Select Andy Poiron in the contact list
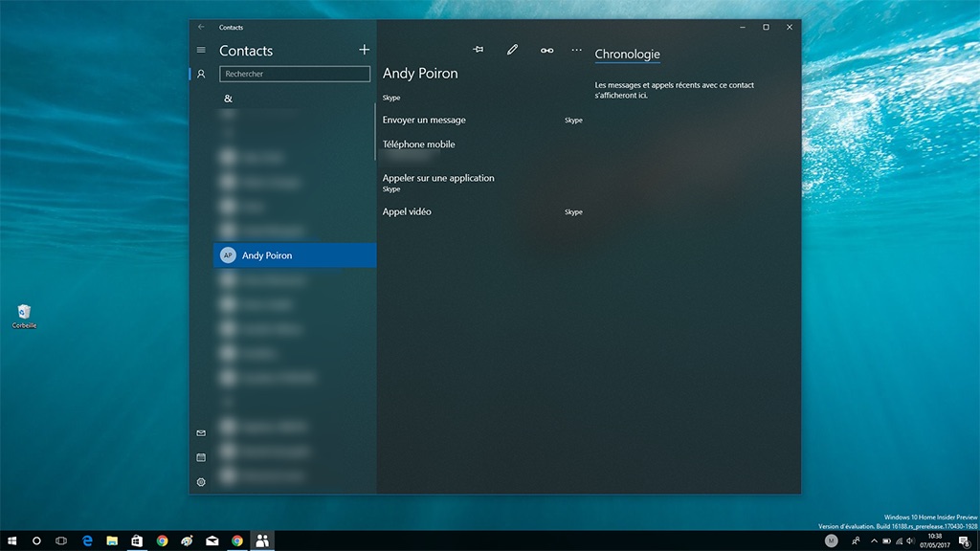 coord(295,255)
